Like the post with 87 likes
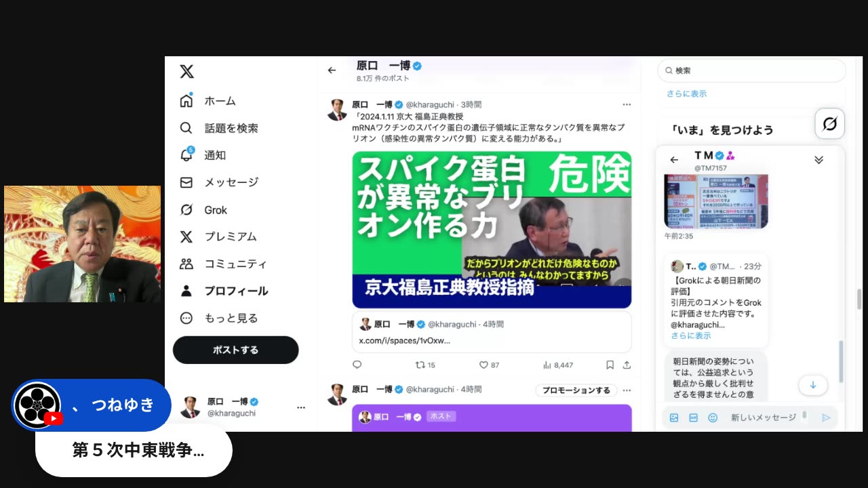 [489, 365]
